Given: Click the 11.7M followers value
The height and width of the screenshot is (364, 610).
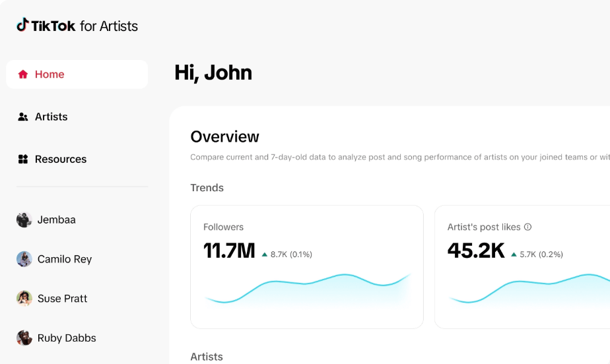Looking at the screenshot, I should [229, 251].
